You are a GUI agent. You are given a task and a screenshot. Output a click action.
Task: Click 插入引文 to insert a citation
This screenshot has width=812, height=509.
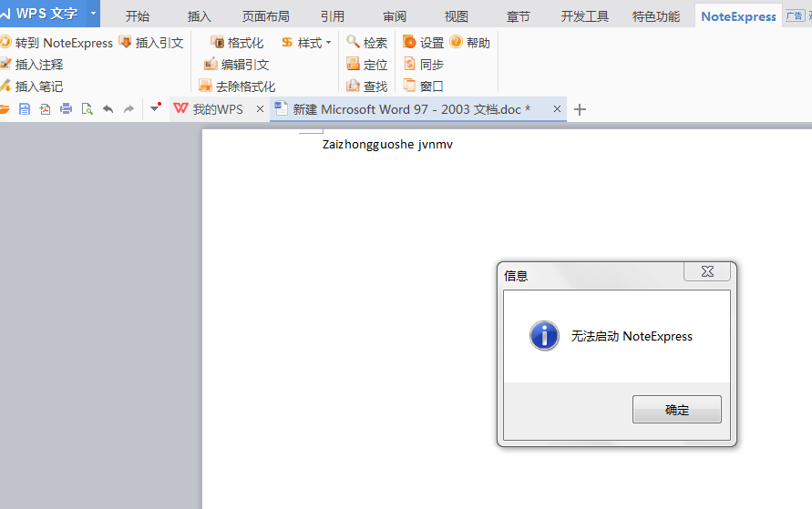coord(150,43)
